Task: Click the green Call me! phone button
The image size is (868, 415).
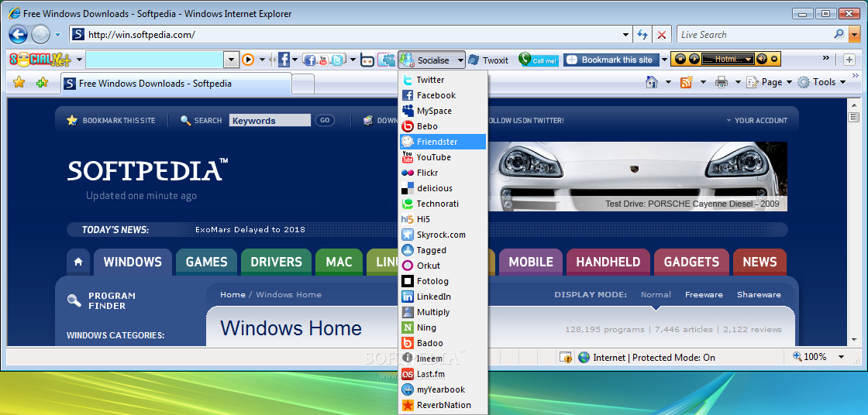Action: click(x=539, y=60)
